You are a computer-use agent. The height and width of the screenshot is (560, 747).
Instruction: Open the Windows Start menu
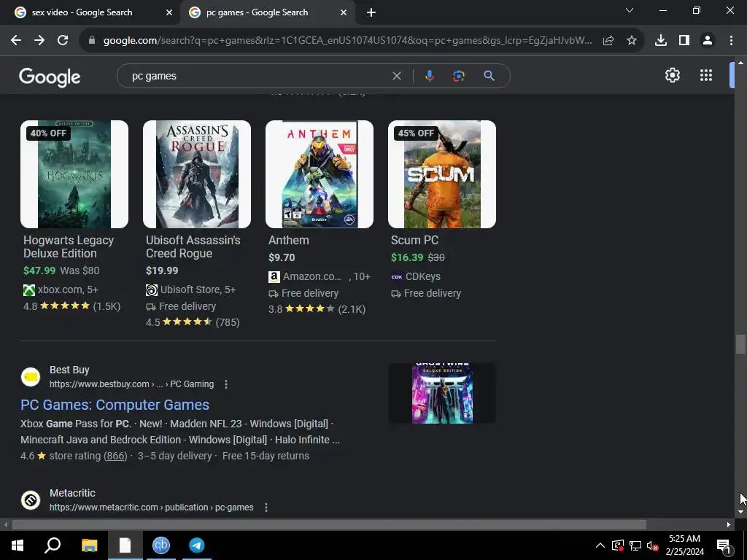click(18, 545)
